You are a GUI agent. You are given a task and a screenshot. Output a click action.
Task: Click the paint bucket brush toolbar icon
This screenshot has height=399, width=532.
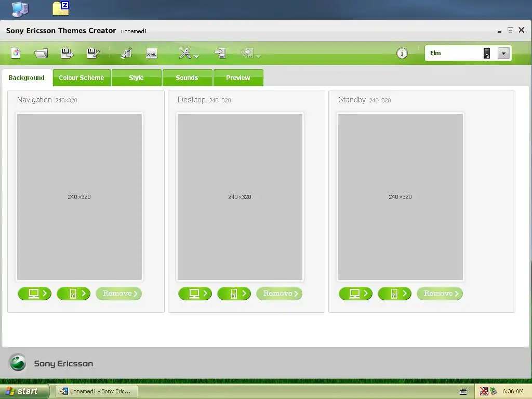tap(126, 53)
